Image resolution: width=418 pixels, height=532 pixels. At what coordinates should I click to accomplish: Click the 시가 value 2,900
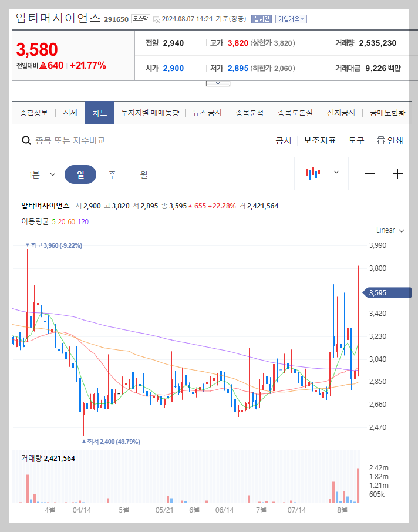[x=173, y=68]
